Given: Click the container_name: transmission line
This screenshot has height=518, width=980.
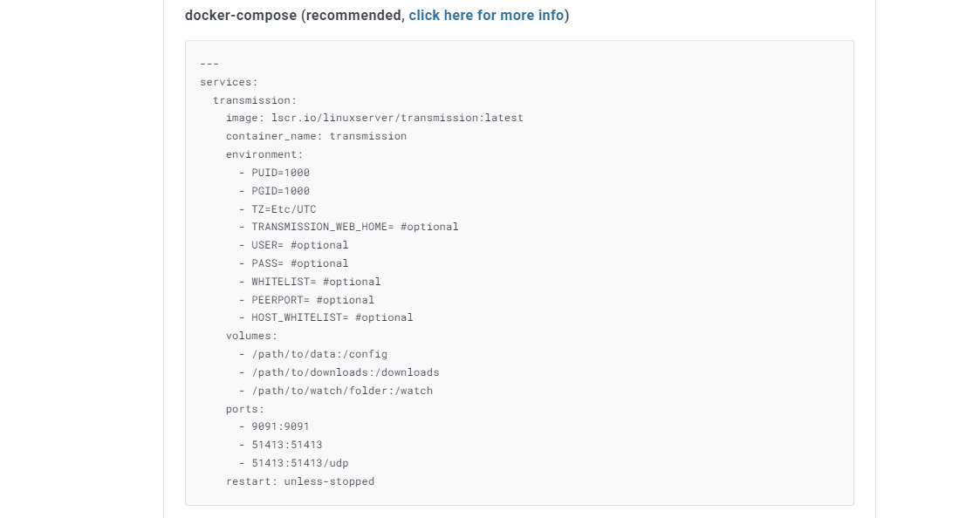Looking at the screenshot, I should point(316,136).
